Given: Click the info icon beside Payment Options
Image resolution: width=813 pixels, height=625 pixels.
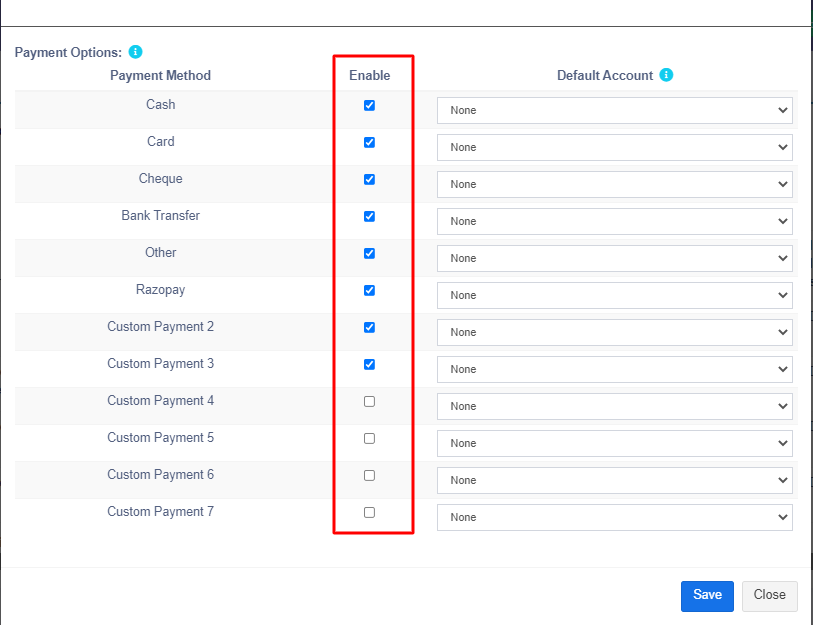Looking at the screenshot, I should [136, 52].
